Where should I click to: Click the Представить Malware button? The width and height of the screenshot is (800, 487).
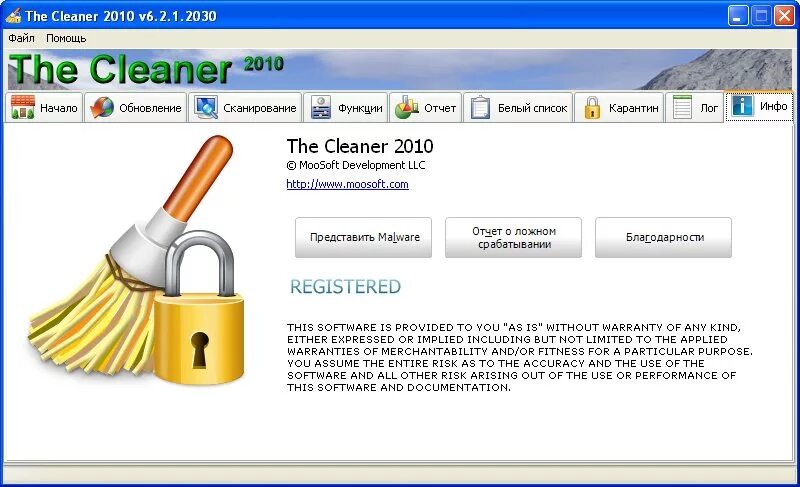coord(363,238)
